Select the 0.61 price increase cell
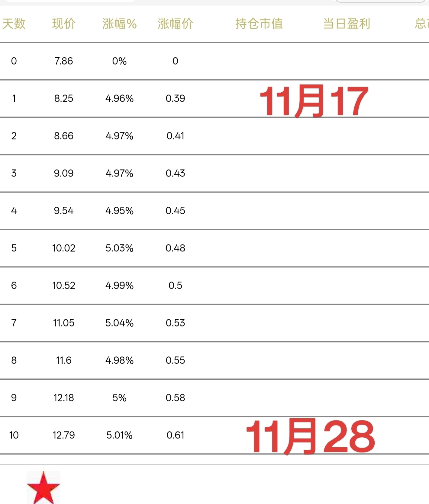 [175, 435]
